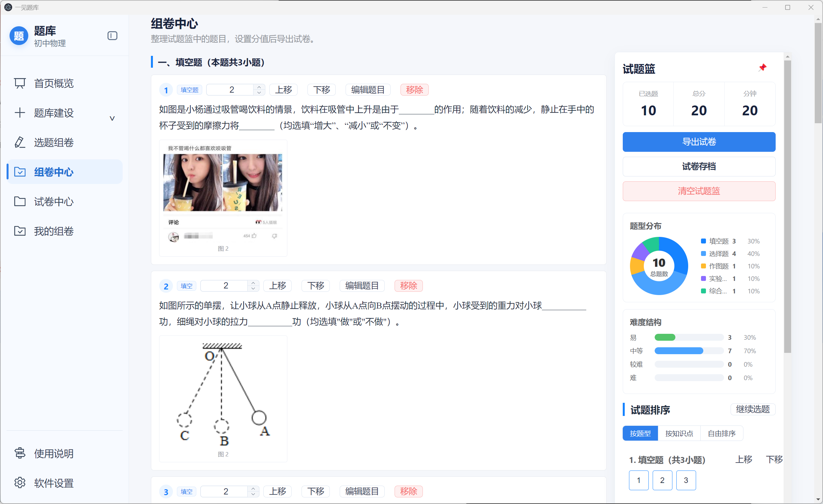Click the 试卷中心 folder icon

pos(20,201)
